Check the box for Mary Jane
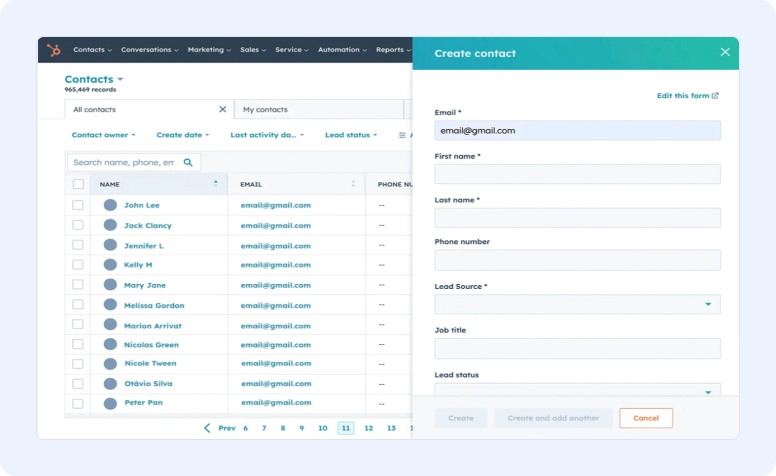The height and width of the screenshot is (476, 776). [x=78, y=285]
